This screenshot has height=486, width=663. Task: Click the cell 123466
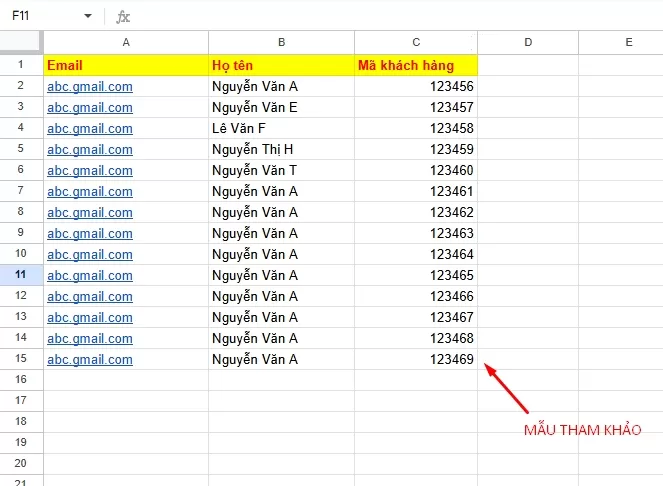pyautogui.click(x=416, y=296)
